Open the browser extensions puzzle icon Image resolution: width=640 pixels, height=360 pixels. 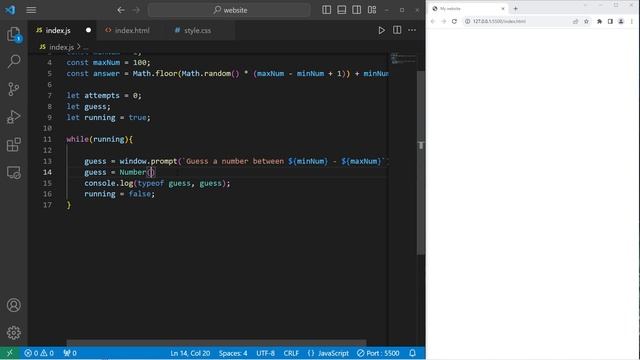pos(599,21)
